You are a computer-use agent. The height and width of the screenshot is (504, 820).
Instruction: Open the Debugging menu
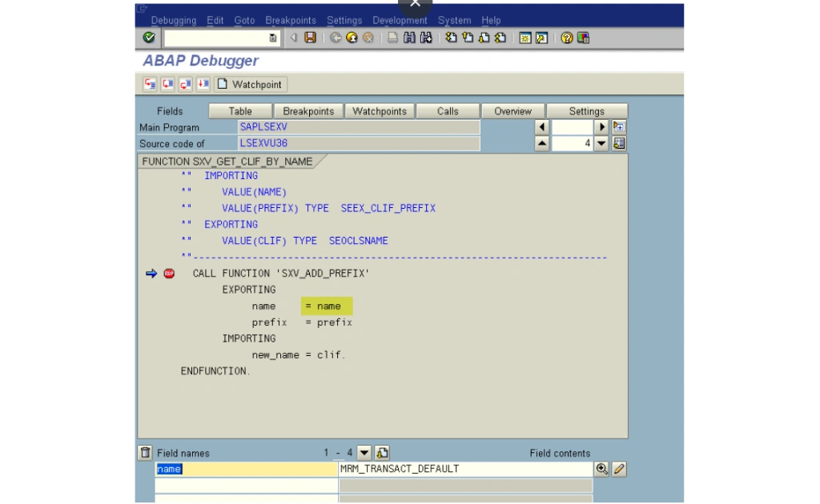click(174, 20)
